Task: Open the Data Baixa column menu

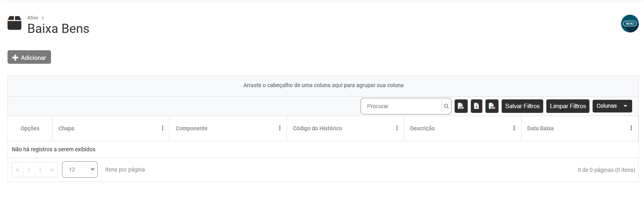Action: [631, 128]
